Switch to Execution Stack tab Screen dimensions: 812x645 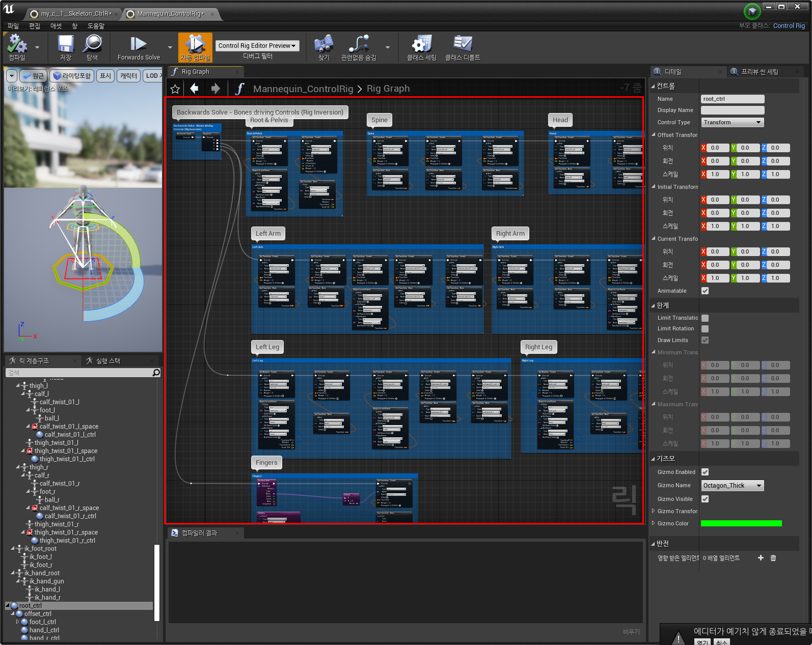(x=108, y=361)
